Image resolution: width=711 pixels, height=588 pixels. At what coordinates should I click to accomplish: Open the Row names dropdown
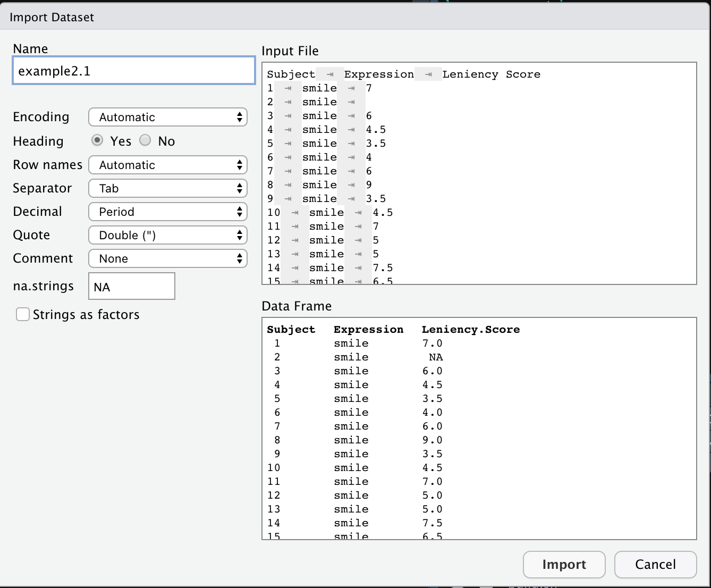click(x=167, y=165)
